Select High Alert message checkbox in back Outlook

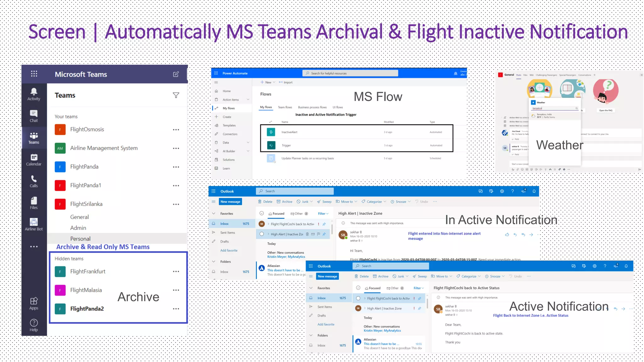[262, 234]
